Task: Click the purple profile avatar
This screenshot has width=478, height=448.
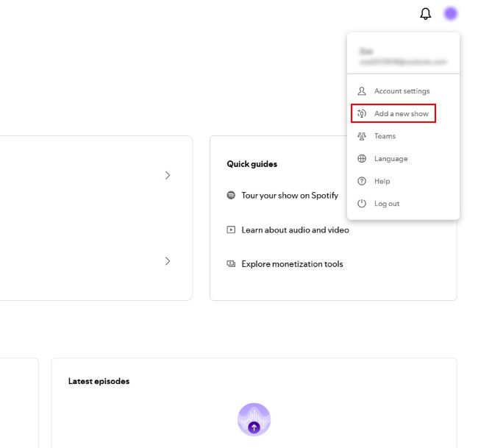Action: (x=450, y=14)
